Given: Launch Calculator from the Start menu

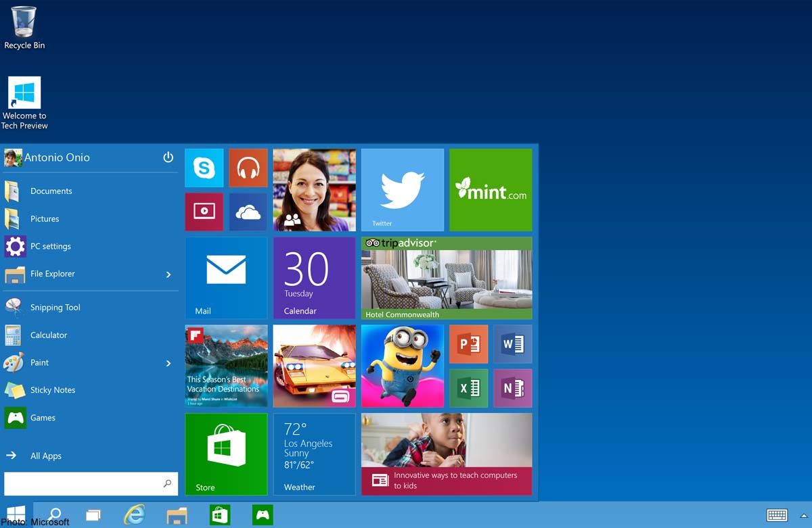Looking at the screenshot, I should click(91, 335).
